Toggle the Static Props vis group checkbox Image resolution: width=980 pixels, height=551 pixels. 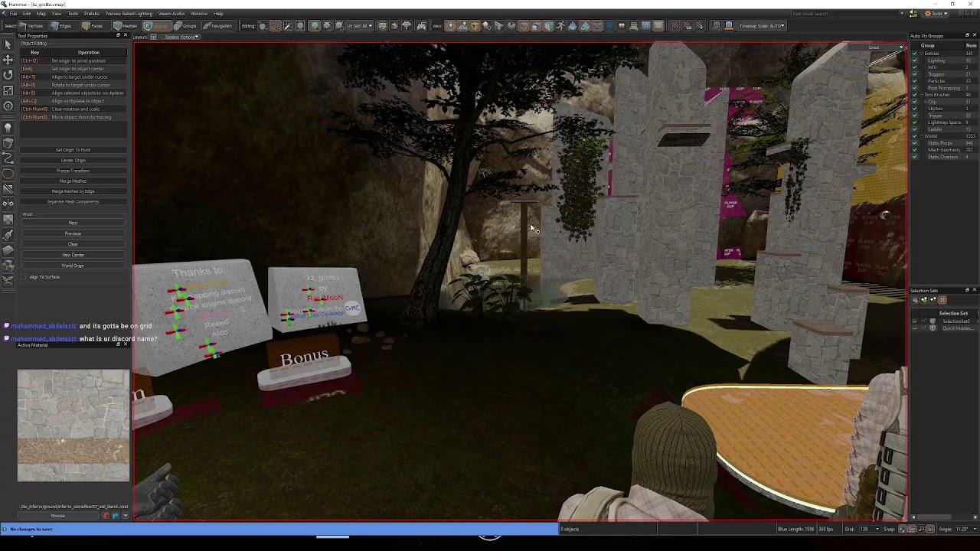point(914,143)
